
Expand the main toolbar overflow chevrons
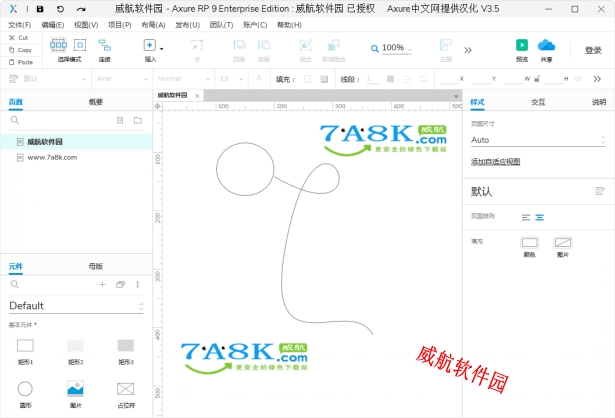tap(468, 50)
